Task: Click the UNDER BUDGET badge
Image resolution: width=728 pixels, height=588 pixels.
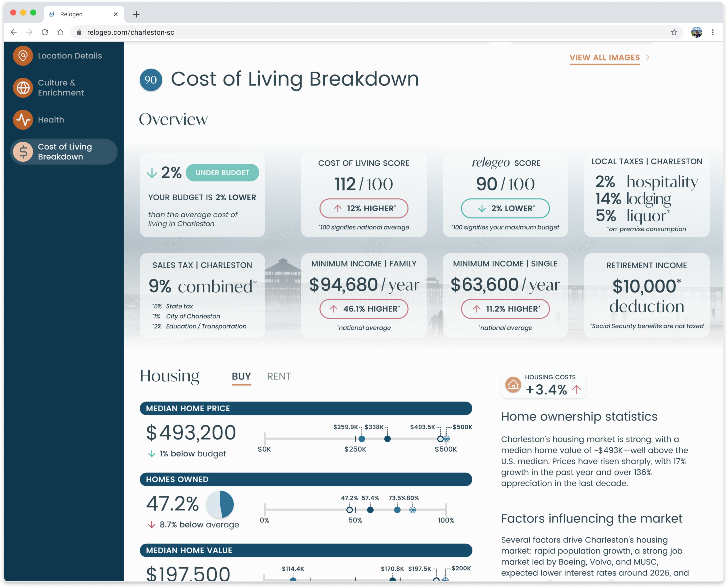Action: tap(222, 173)
